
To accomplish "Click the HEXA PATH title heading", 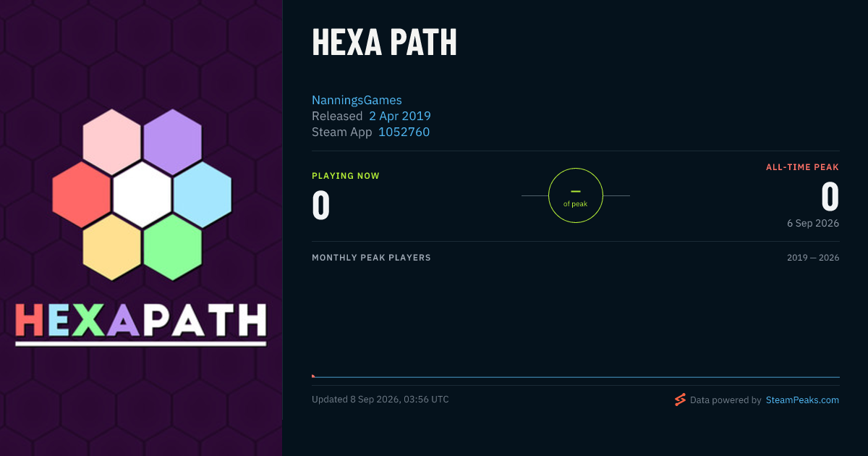I will tap(384, 43).
